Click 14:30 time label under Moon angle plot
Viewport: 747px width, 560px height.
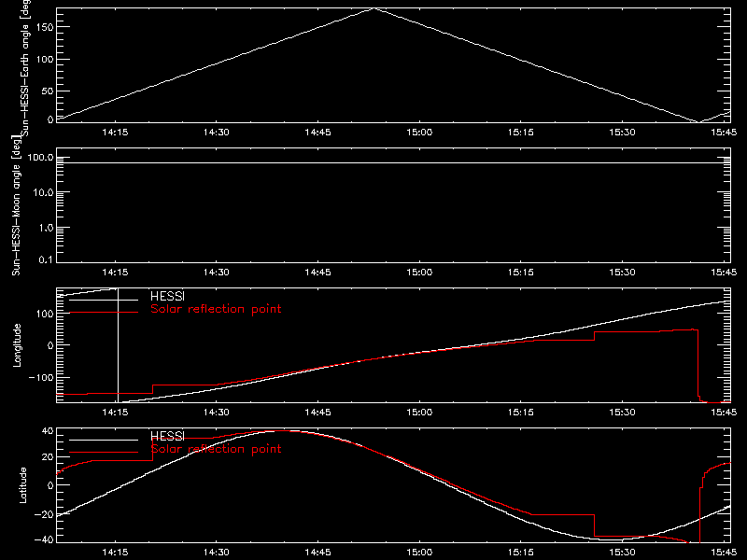tap(217, 273)
